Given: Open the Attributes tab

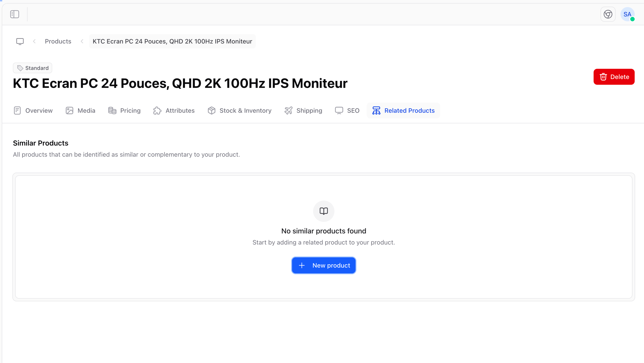Looking at the screenshot, I should 174,110.
